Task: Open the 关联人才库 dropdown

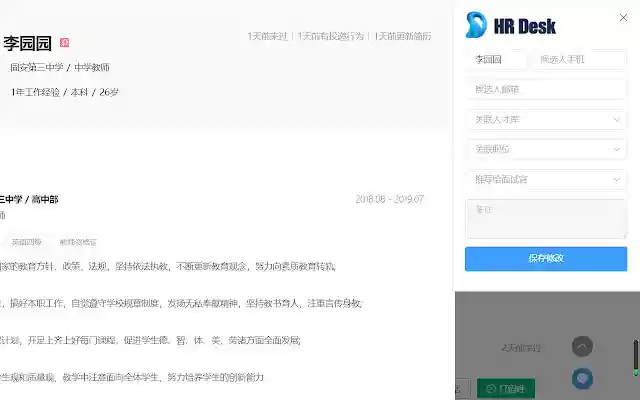Action: click(x=546, y=120)
